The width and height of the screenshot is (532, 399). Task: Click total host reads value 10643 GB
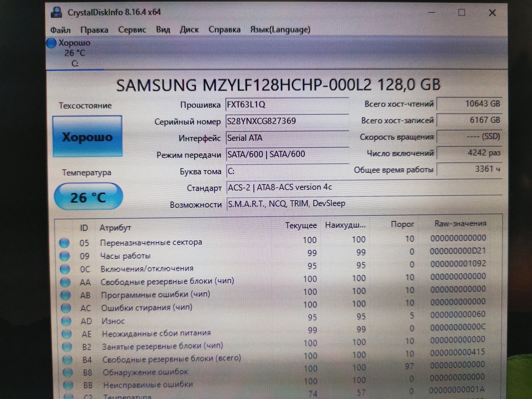pos(469,104)
